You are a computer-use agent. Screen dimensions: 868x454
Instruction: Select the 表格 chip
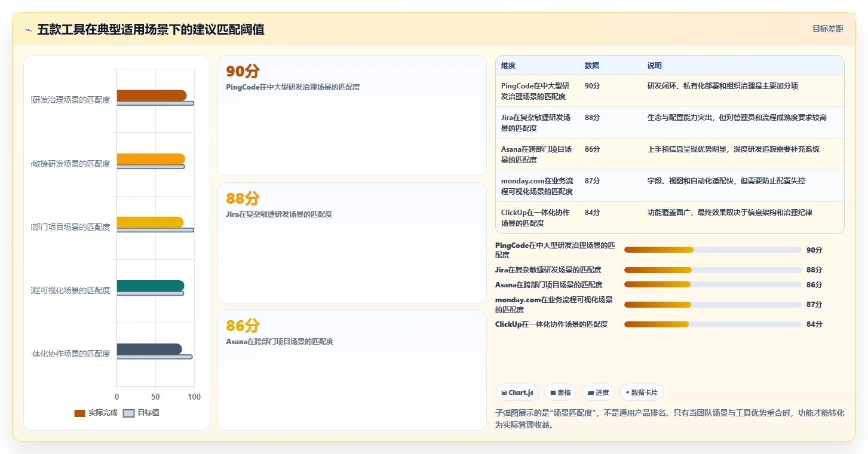click(560, 392)
